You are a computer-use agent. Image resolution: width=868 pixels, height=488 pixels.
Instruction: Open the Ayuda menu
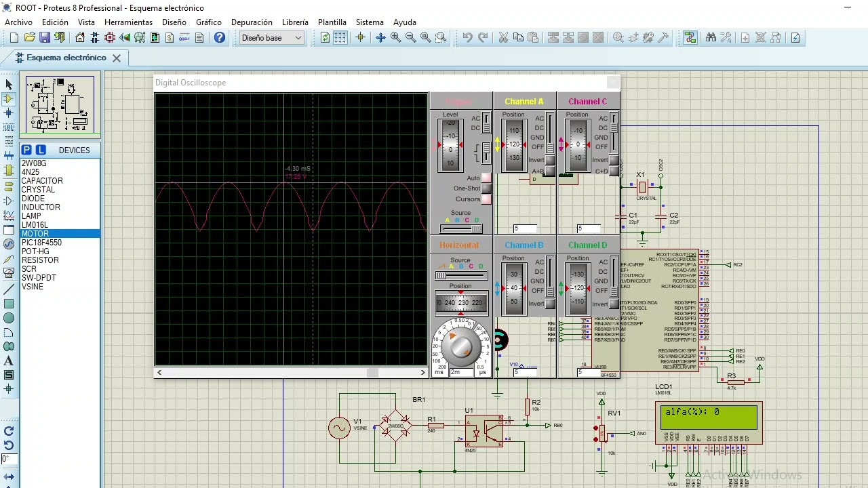pyautogui.click(x=405, y=22)
